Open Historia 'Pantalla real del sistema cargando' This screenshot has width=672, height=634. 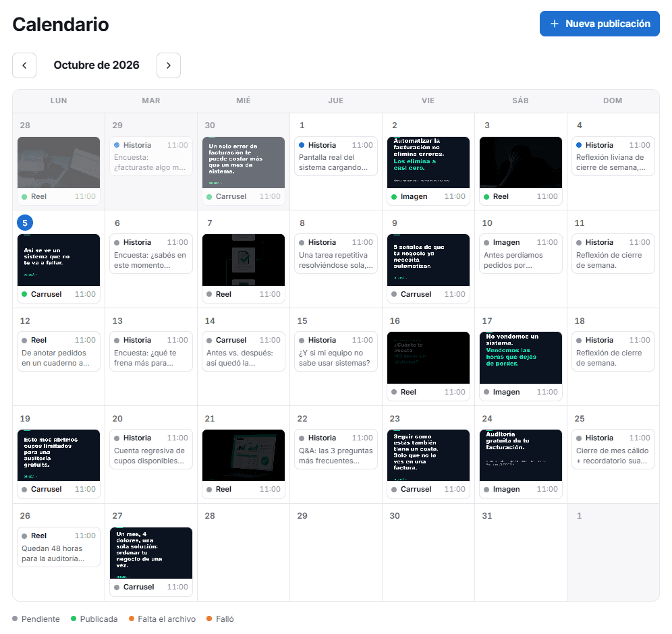[336, 156]
